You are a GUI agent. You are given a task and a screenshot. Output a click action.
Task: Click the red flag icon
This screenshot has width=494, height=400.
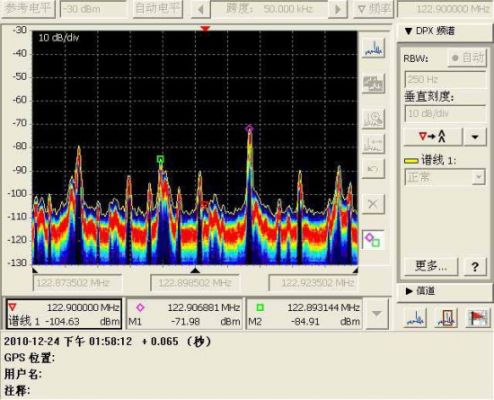[x=477, y=317]
